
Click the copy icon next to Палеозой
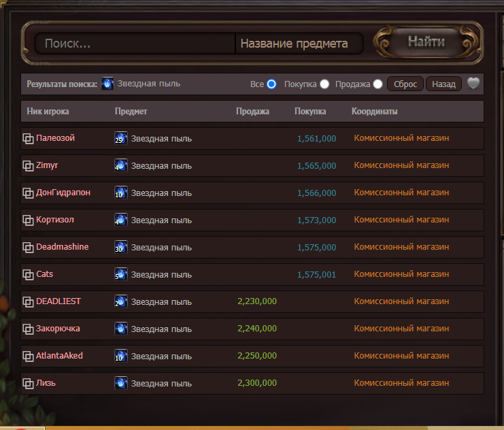coord(29,139)
